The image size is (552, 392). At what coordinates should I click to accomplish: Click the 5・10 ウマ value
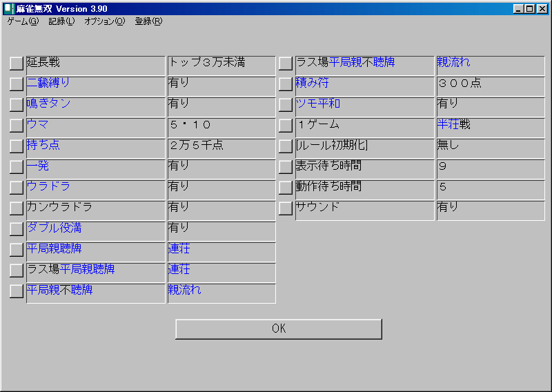coord(221,128)
